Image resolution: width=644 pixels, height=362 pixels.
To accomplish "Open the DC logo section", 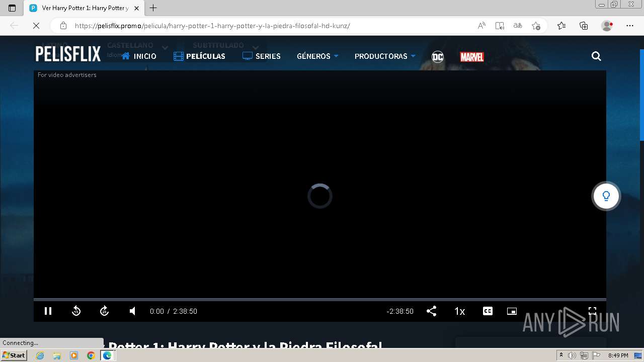I will pos(438,57).
